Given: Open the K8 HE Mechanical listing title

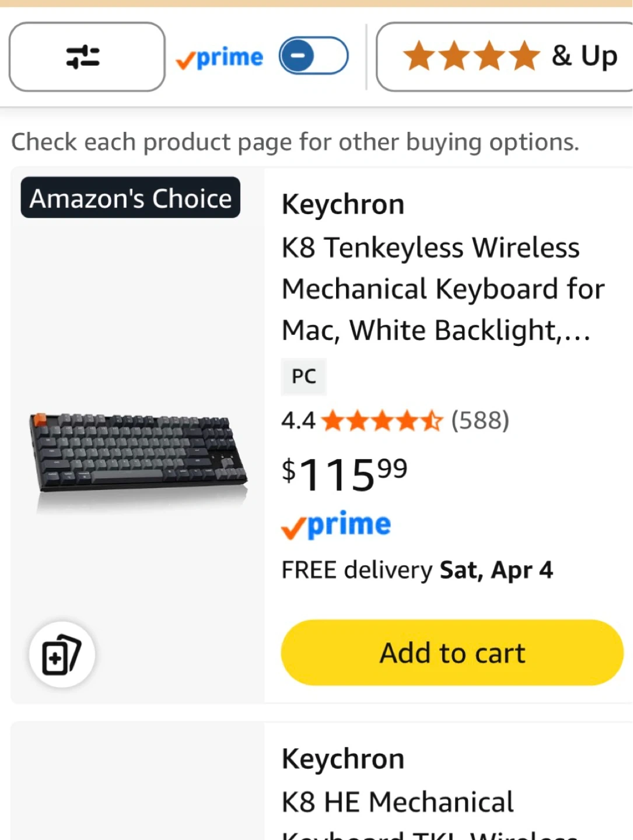Looking at the screenshot, I should click(398, 803).
